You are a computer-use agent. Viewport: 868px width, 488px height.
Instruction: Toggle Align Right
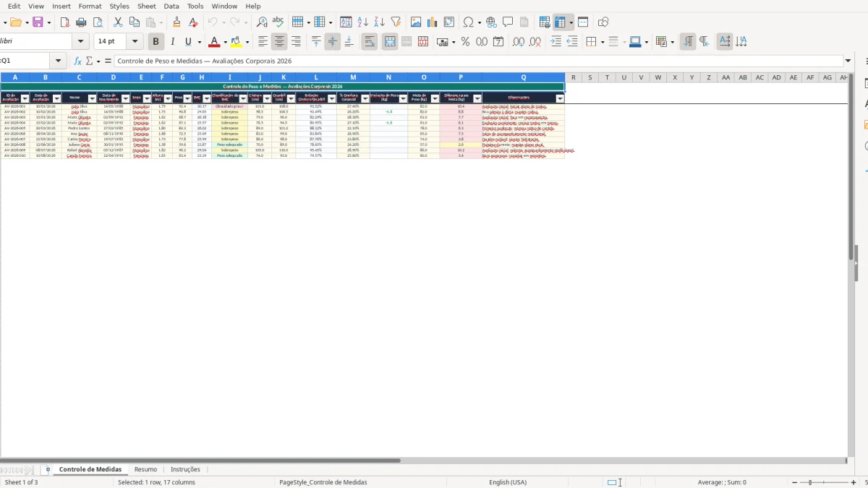296,42
